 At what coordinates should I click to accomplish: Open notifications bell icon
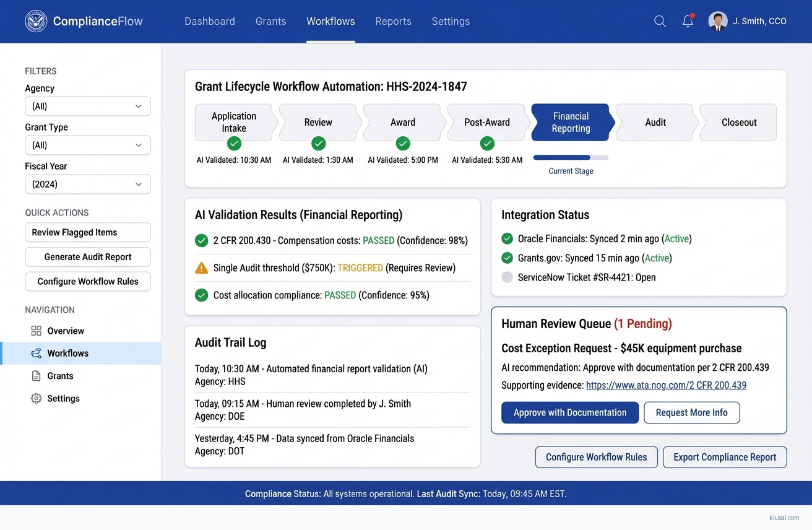688,21
